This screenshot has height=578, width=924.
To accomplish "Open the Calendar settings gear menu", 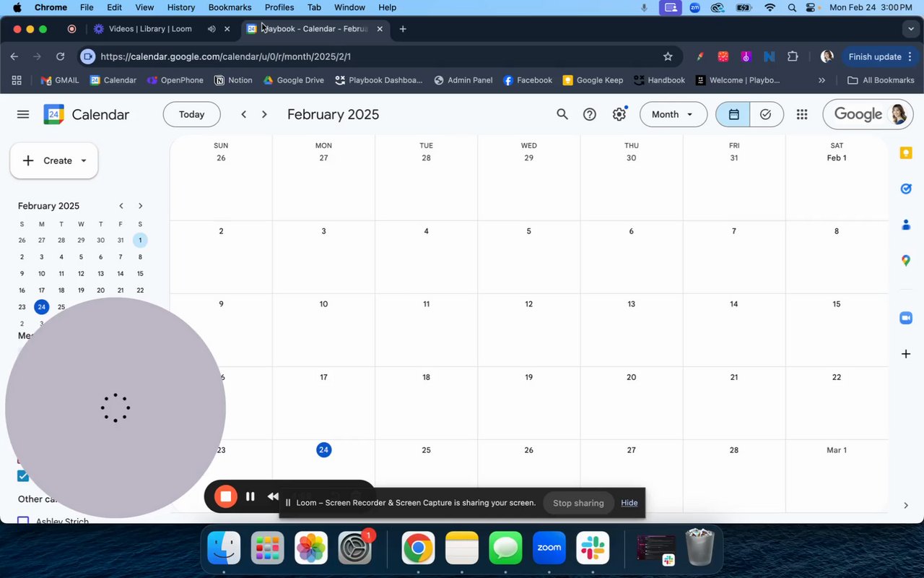I will click(x=619, y=114).
